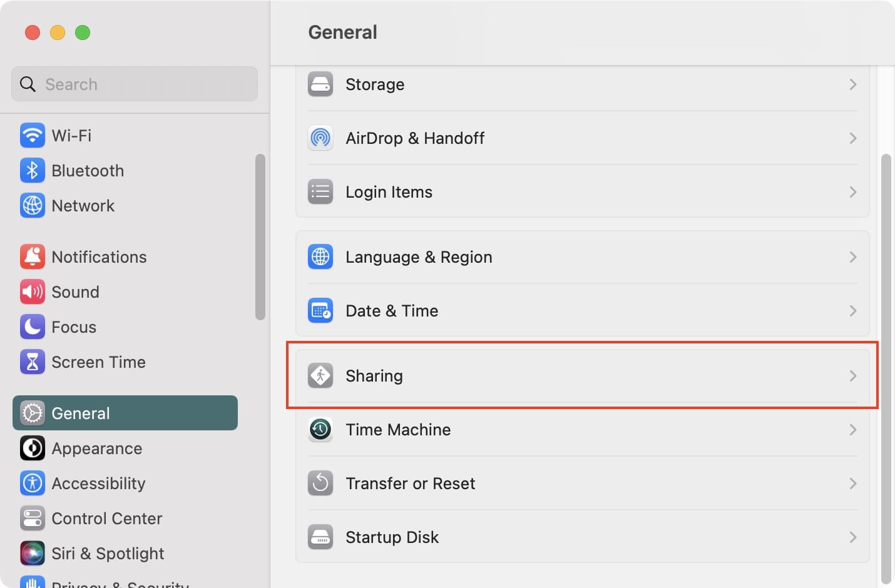Open the Sharing icon in General list
This screenshot has width=895, height=588.
[320, 376]
